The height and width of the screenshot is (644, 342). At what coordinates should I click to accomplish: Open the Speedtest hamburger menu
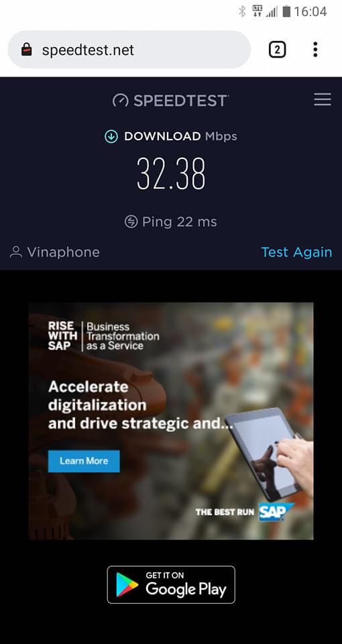click(x=323, y=100)
